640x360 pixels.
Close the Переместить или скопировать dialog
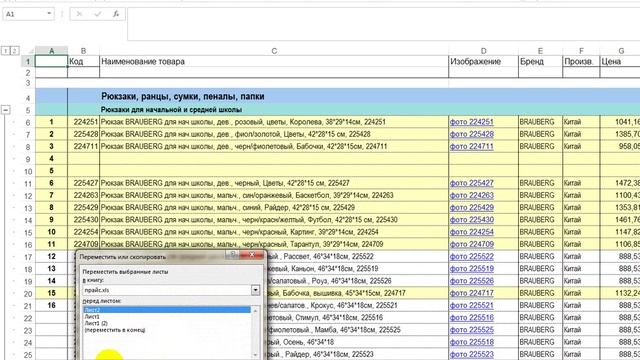coord(252,255)
